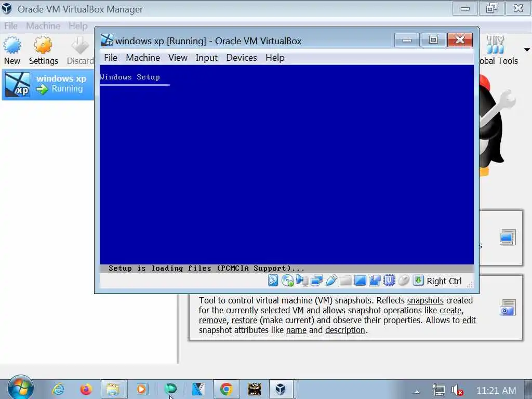Open the Input menu in VM window
532x399 pixels.
click(x=206, y=58)
